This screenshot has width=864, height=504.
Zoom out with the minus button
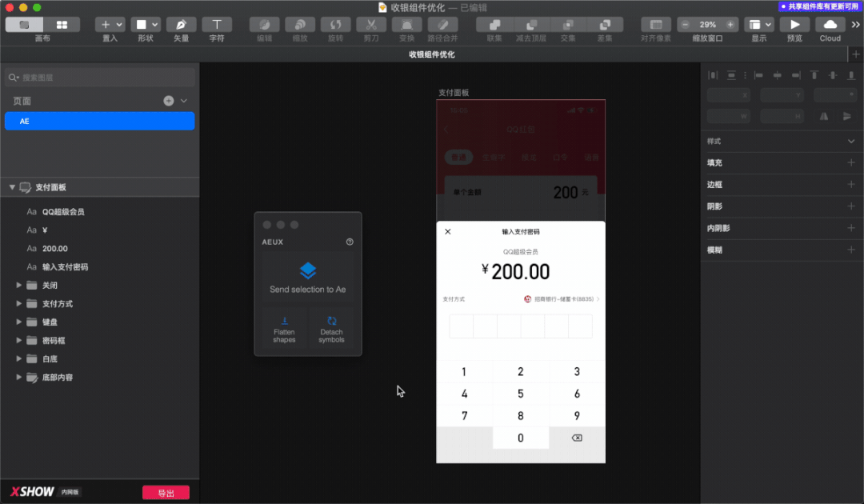point(685,25)
